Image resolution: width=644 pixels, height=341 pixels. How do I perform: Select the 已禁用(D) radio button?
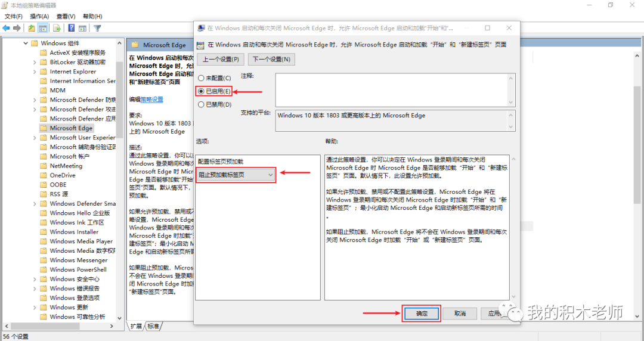click(201, 105)
